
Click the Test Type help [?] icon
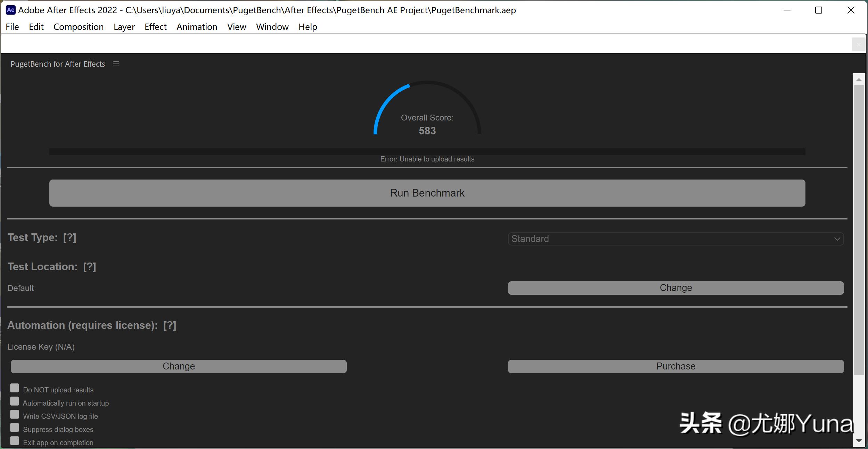69,238
